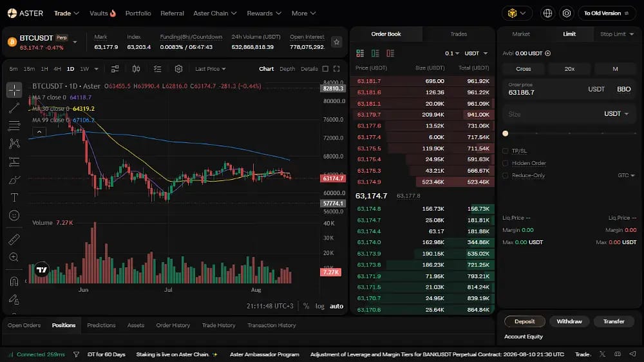
Task: Open the emoji icons tool
Action: click(14, 215)
